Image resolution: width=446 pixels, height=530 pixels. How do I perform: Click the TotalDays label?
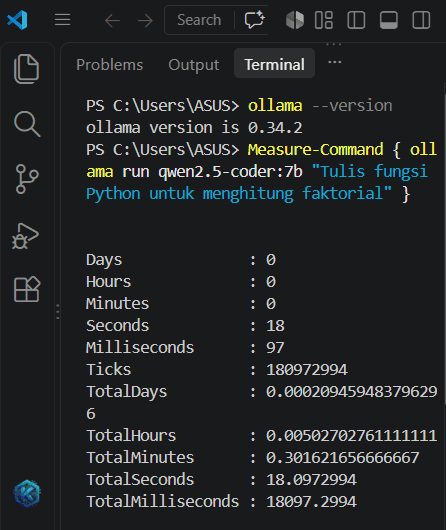pos(127,391)
